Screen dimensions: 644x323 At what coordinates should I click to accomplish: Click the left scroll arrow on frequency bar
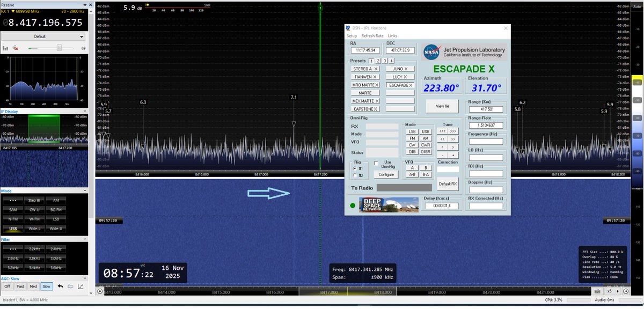(100, 291)
